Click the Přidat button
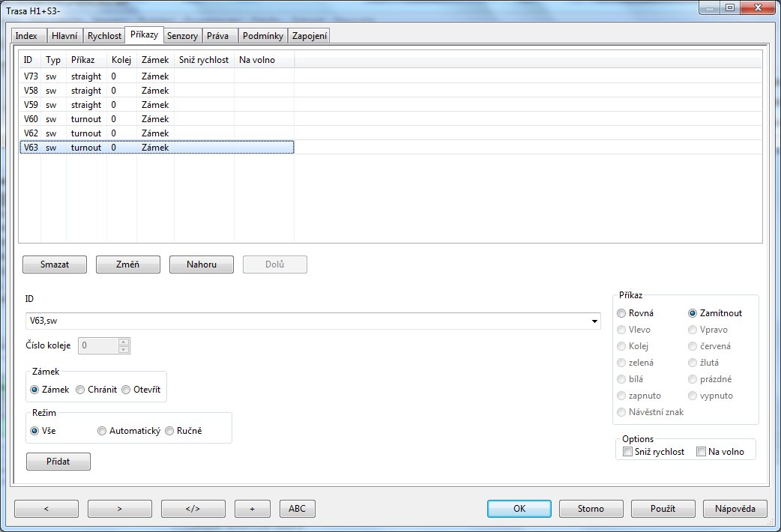Image resolution: width=781 pixels, height=532 pixels. (x=58, y=462)
